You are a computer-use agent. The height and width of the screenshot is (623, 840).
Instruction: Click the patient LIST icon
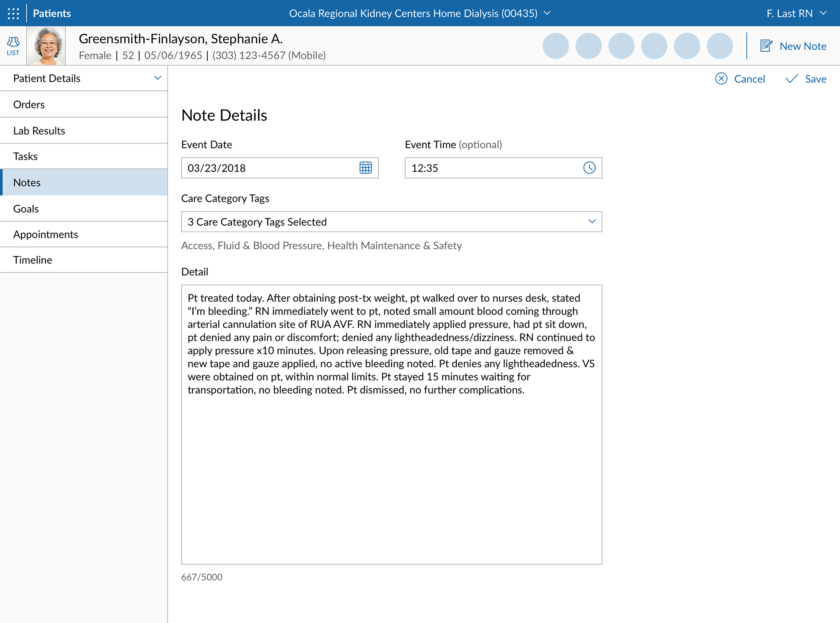point(13,46)
